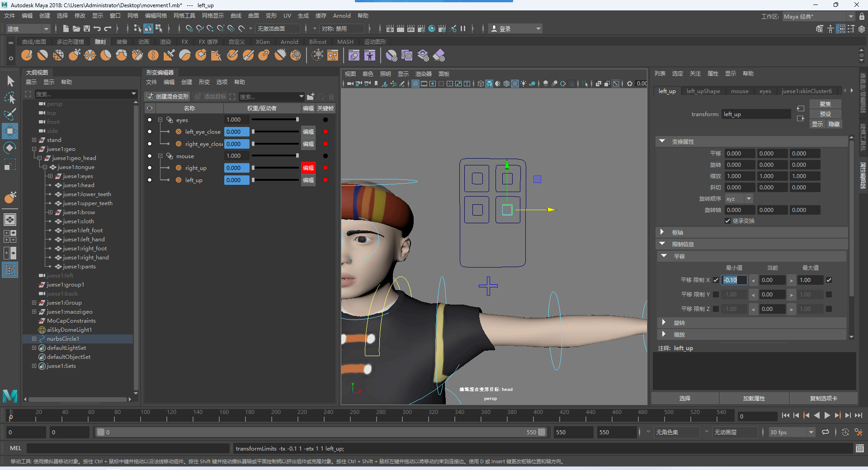Click the 加载属性 button

tap(754, 398)
